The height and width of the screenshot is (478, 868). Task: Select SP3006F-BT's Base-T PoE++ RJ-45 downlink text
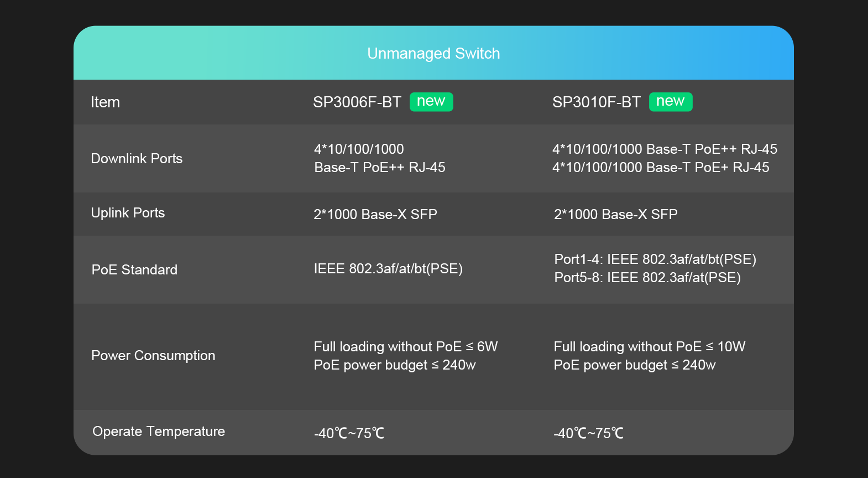point(380,168)
